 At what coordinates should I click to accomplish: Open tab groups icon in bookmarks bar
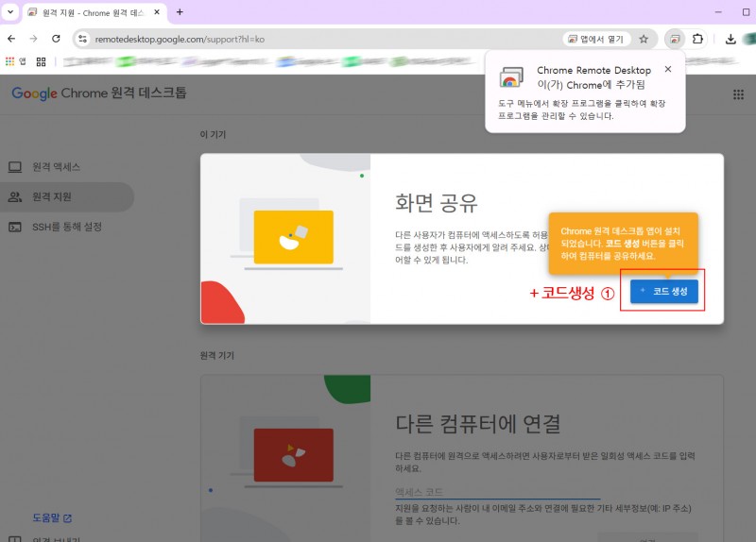coord(41,61)
